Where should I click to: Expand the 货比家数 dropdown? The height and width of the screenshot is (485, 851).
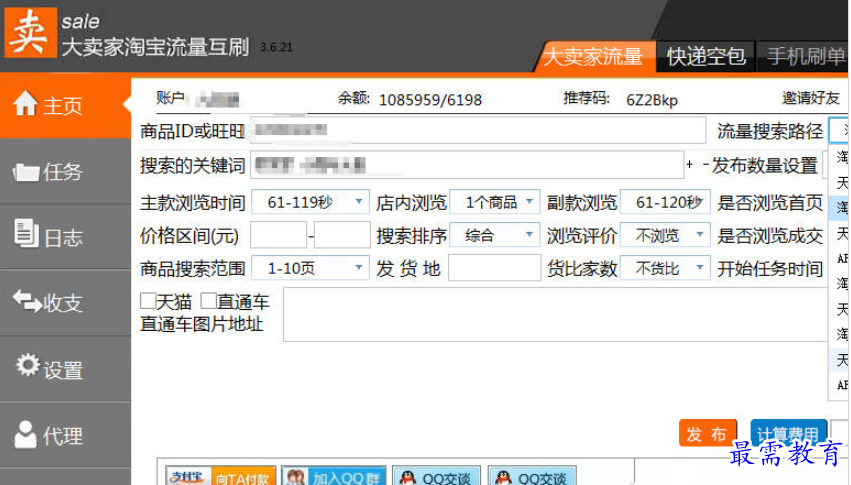point(665,269)
